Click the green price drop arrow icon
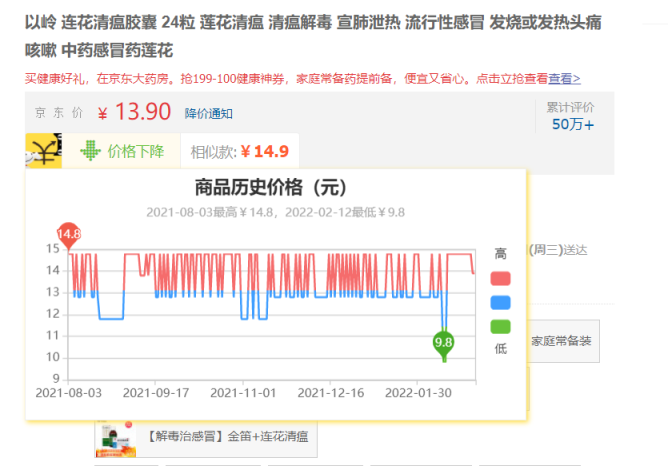 click(x=91, y=151)
